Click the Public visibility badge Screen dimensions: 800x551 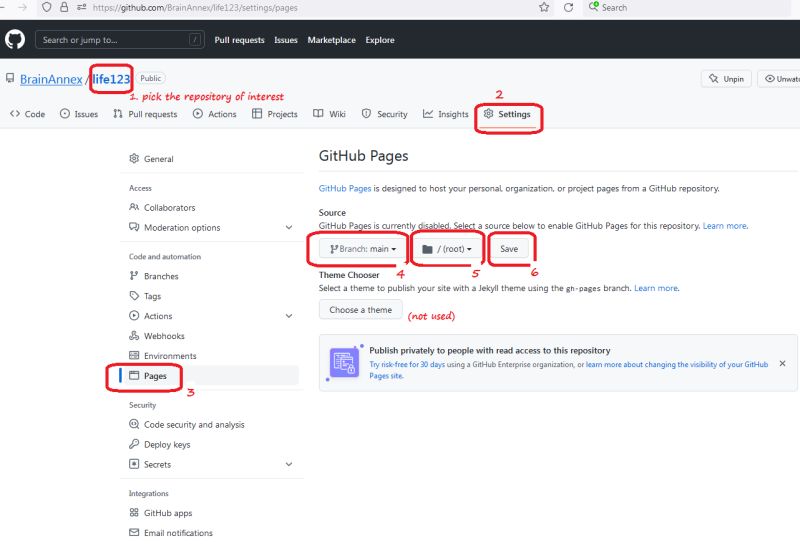151,78
